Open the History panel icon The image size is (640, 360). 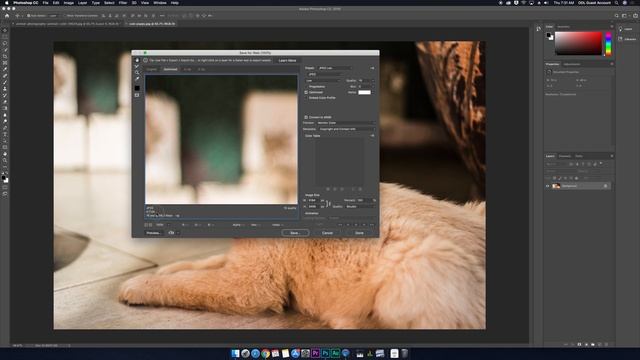(539, 29)
